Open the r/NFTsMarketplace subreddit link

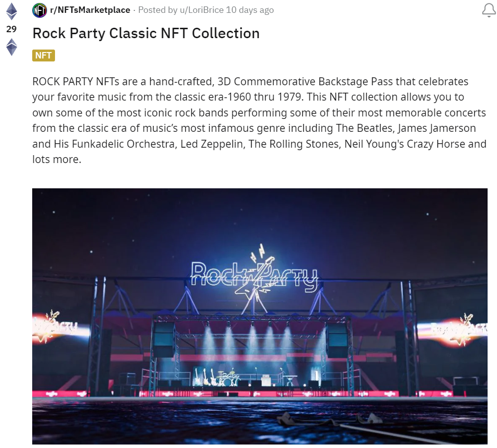coord(90,10)
